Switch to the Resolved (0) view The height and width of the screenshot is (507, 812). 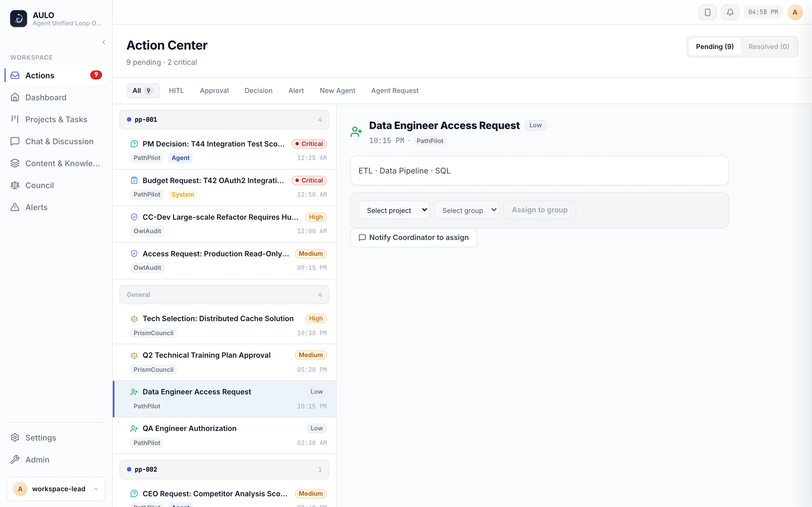pos(769,46)
